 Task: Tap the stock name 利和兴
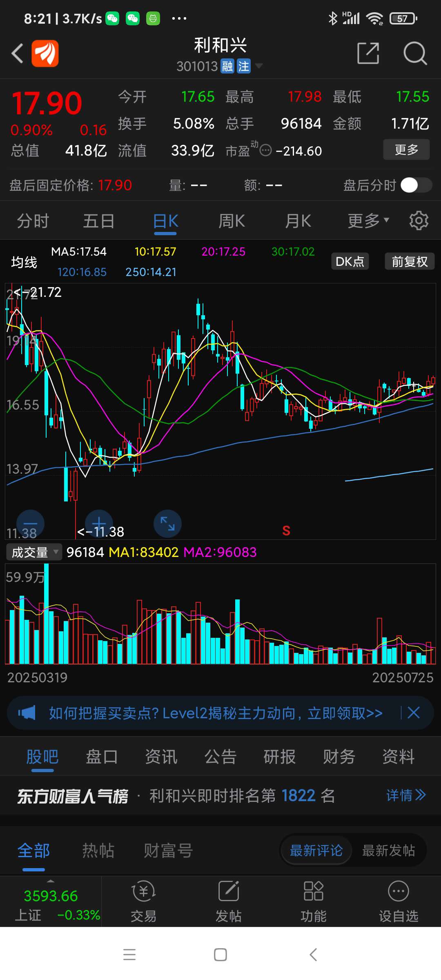[x=220, y=45]
